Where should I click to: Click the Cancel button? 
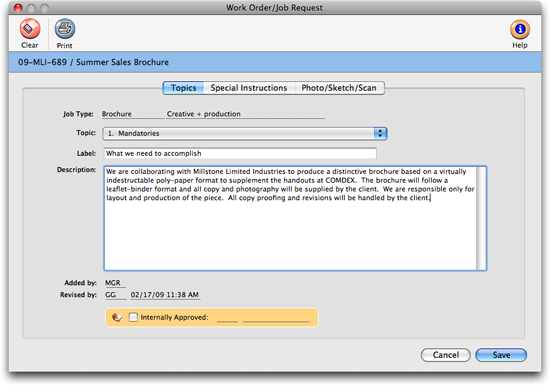(445, 355)
